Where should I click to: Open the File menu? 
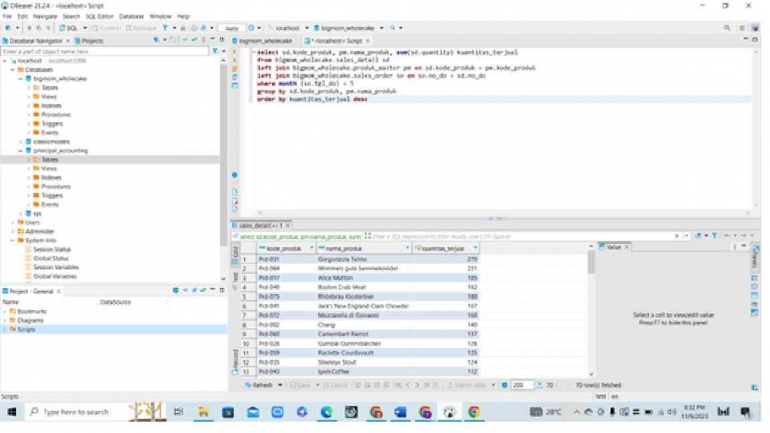[x=7, y=16]
